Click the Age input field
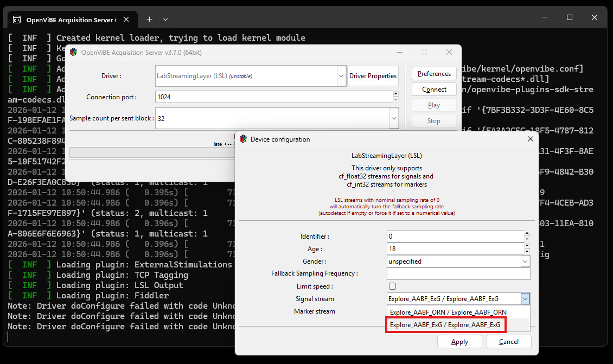 tap(455, 249)
